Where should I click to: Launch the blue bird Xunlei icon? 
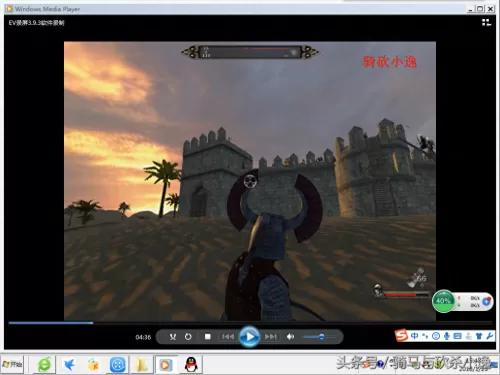[x=69, y=365]
